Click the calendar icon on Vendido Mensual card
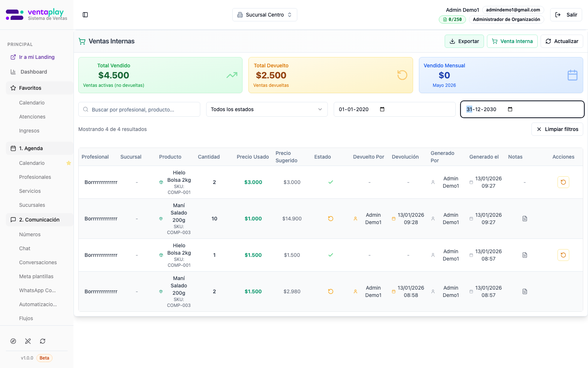Screen dimensions: 588x368 [x=573, y=75]
